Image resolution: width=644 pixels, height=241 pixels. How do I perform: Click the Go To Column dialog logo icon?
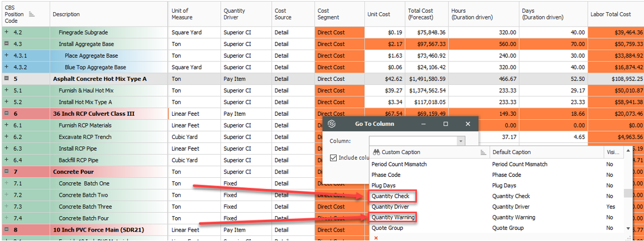coord(332,124)
